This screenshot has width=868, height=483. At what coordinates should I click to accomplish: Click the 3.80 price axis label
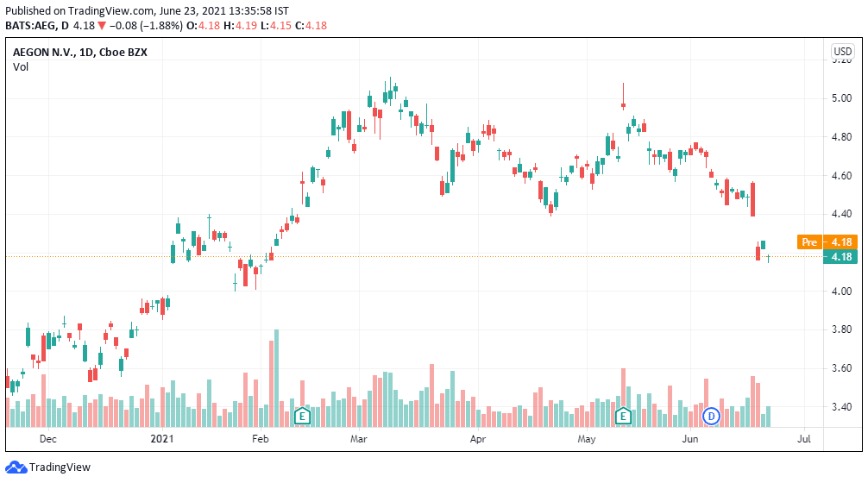[x=841, y=329]
